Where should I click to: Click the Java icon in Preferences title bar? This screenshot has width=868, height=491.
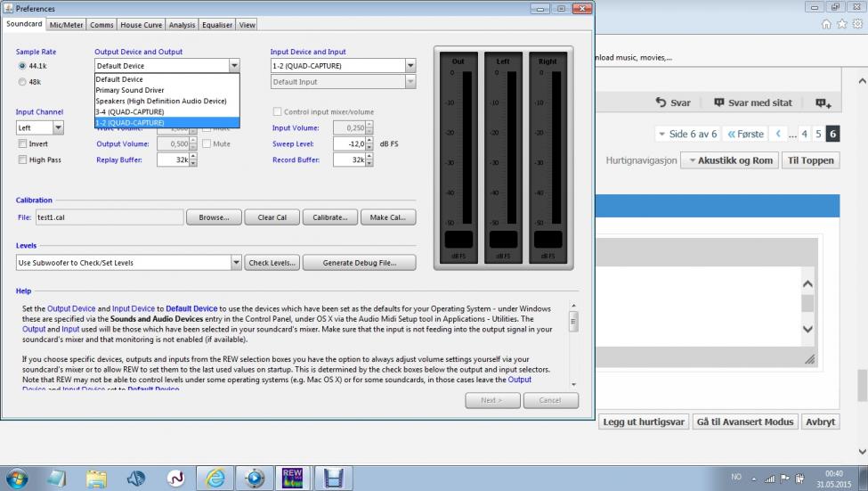coord(8,8)
